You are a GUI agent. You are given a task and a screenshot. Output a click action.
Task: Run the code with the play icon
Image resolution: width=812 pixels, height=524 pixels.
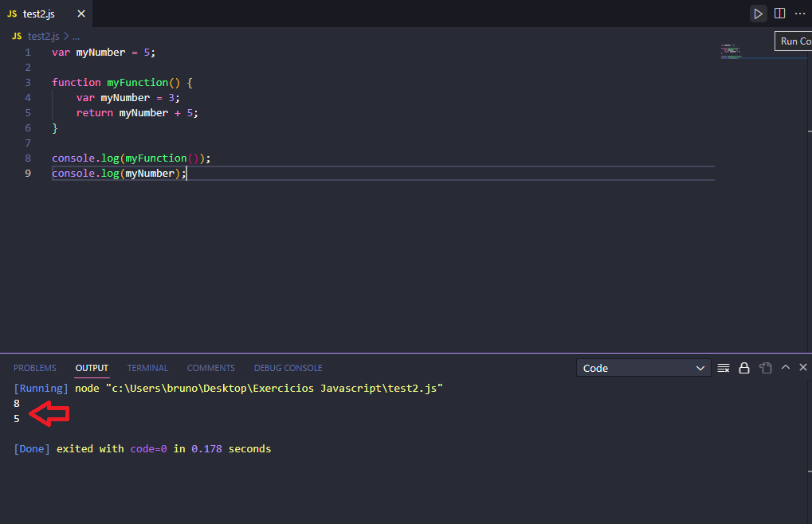pos(758,14)
